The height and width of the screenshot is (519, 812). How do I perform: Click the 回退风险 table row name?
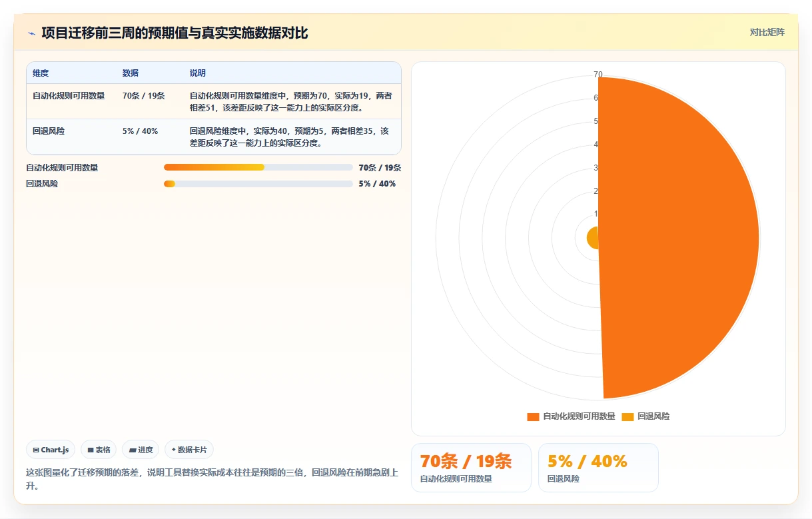49,131
